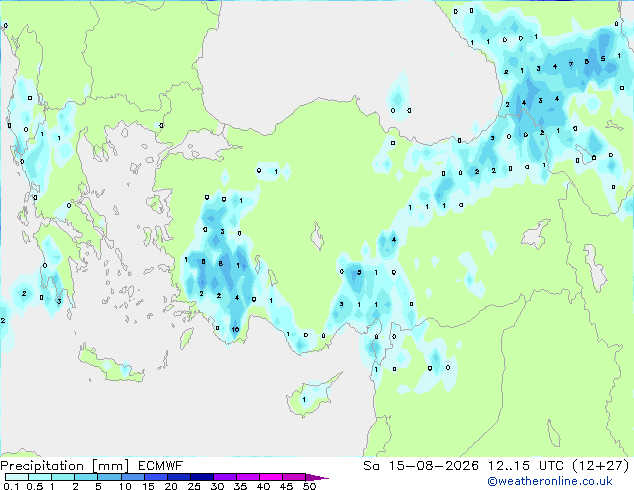This screenshot has height=490, width=634.
Task: Click the "ECMWF" model label
Action: [161, 466]
